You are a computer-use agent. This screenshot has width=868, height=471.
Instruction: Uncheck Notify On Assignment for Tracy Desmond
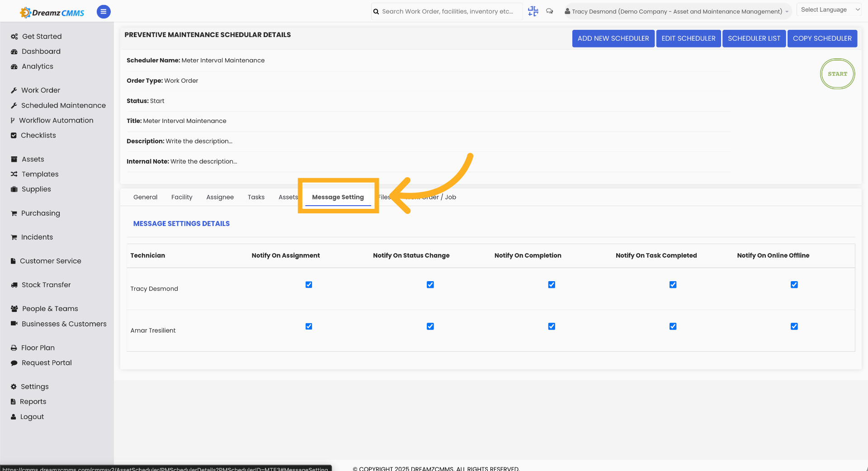(309, 285)
